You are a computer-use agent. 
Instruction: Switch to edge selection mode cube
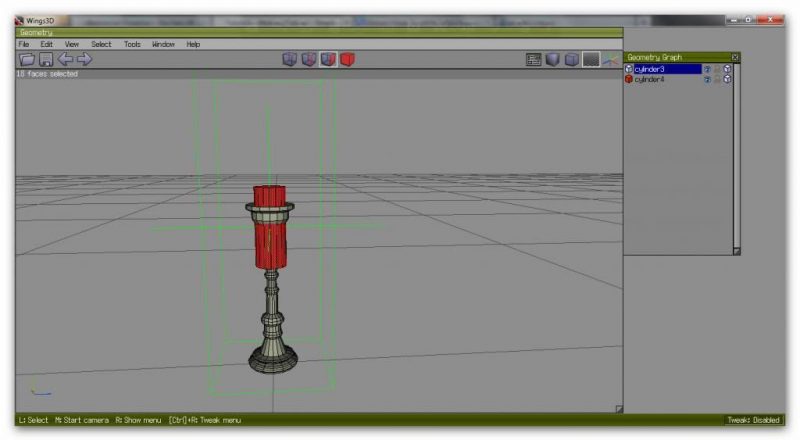point(309,60)
